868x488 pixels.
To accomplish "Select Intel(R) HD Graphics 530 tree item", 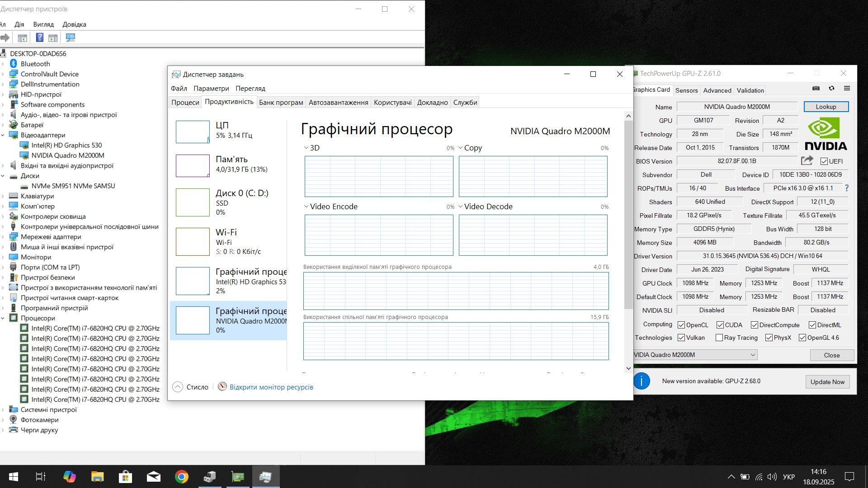I will point(66,145).
